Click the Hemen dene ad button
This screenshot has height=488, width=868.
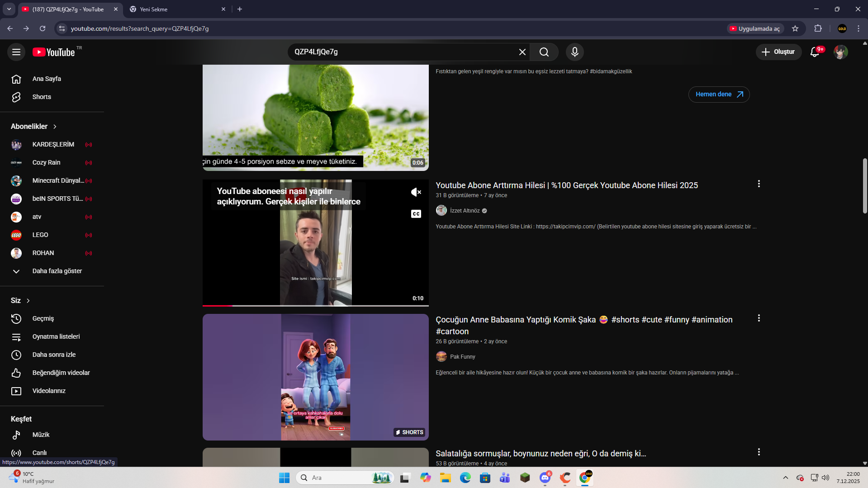click(x=719, y=95)
